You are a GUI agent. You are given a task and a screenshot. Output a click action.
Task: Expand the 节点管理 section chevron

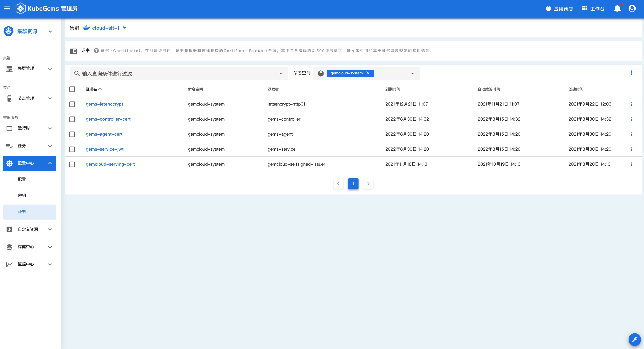tap(50, 98)
